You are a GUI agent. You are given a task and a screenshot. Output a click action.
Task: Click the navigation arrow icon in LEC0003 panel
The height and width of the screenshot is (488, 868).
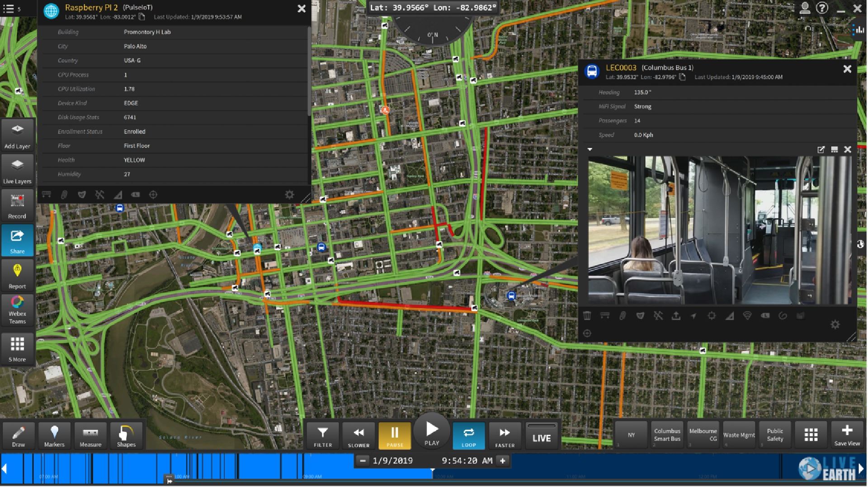point(693,316)
